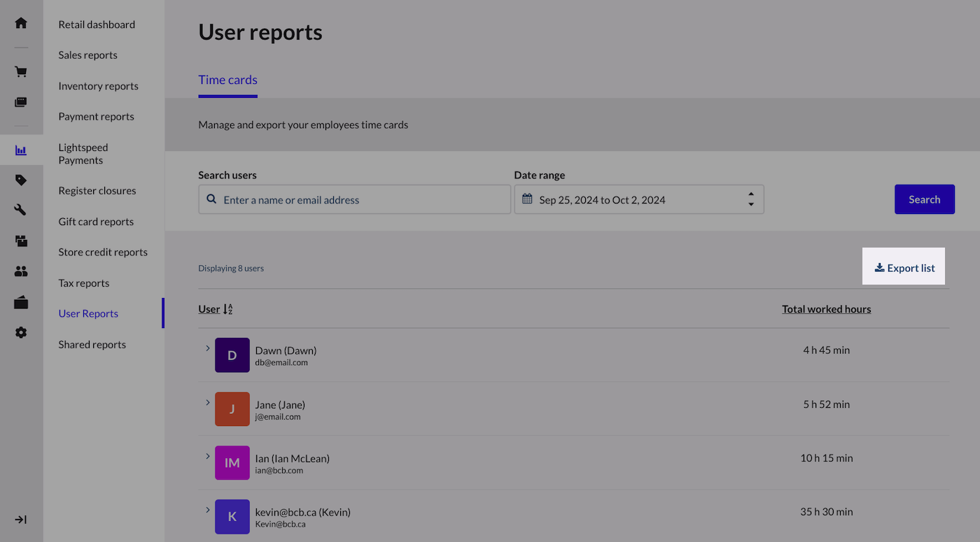Expand the collapsed sidebar arrow icon
The height and width of the screenshot is (542, 980).
pyautogui.click(x=21, y=520)
